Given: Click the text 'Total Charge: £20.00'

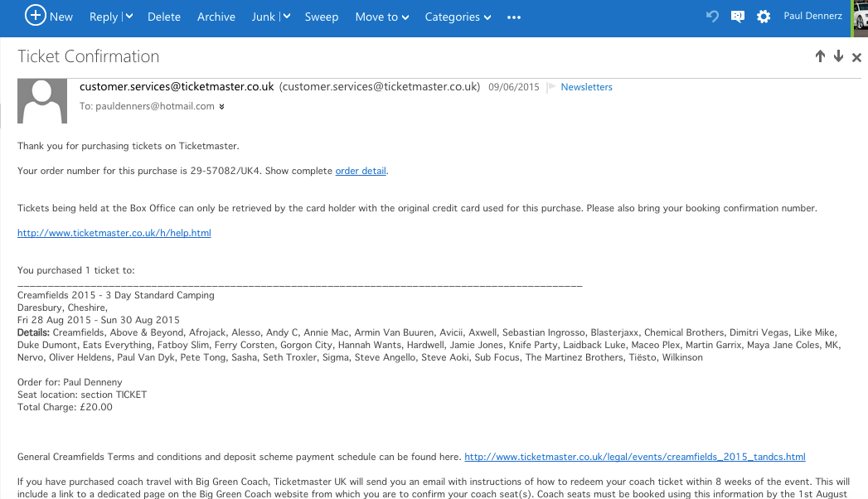Looking at the screenshot, I should [x=65, y=407].
